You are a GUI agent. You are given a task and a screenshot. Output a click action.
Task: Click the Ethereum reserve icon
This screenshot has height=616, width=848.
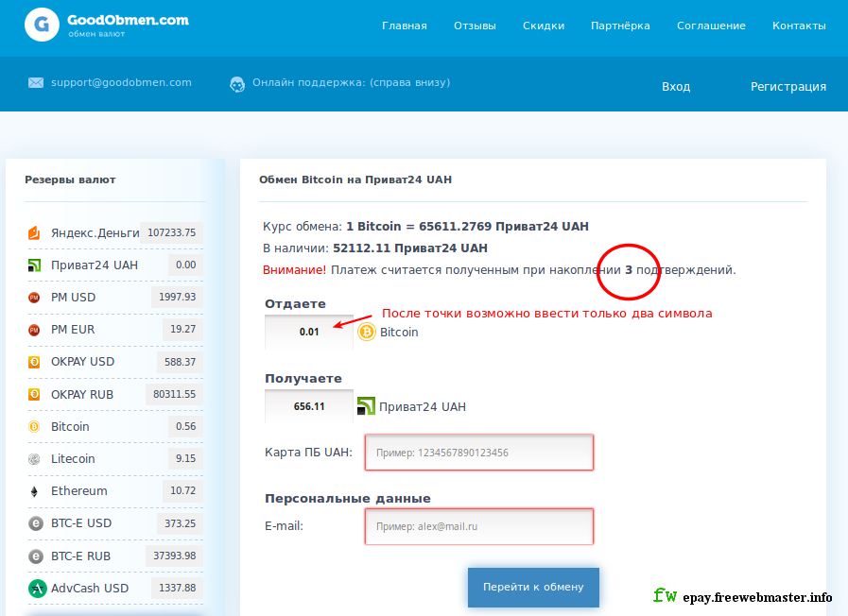coord(34,491)
